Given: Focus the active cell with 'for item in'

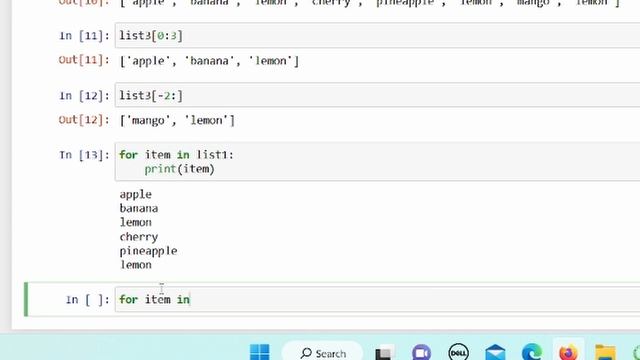Looking at the screenshot, I should (378, 299).
